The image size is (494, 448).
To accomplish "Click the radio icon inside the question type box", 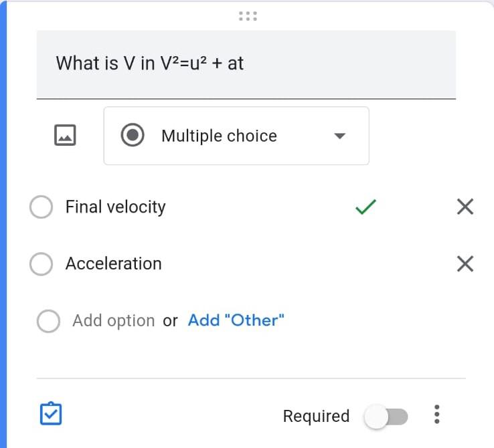I will 133,135.
